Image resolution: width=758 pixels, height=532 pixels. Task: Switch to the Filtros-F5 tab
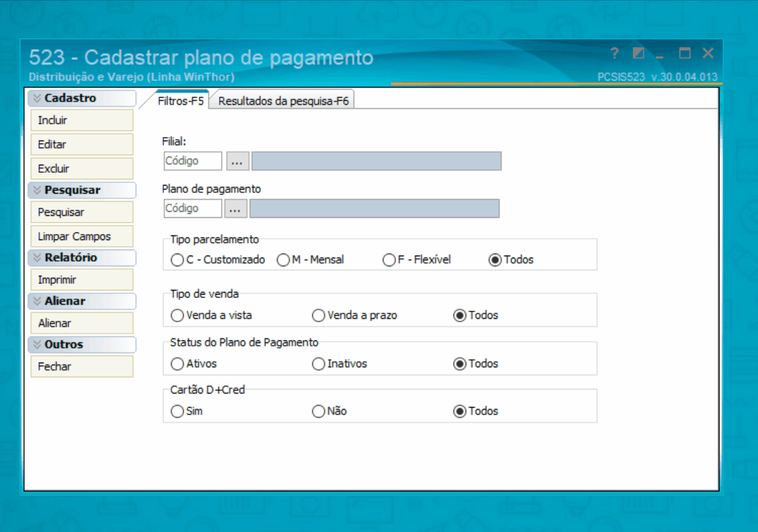click(x=181, y=101)
